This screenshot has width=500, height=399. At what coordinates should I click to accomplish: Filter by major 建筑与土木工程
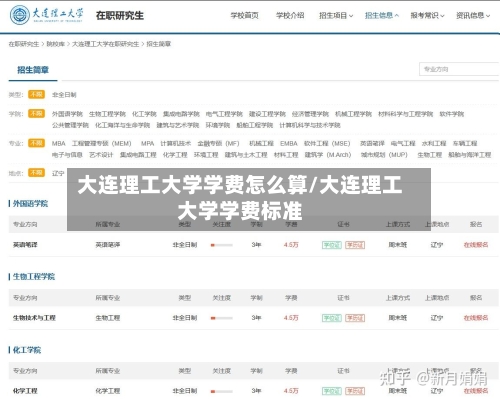coord(246,155)
